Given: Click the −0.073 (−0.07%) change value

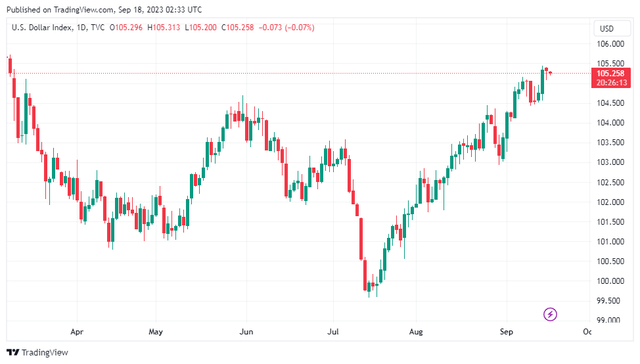Looking at the screenshot, I should [x=286, y=28].
